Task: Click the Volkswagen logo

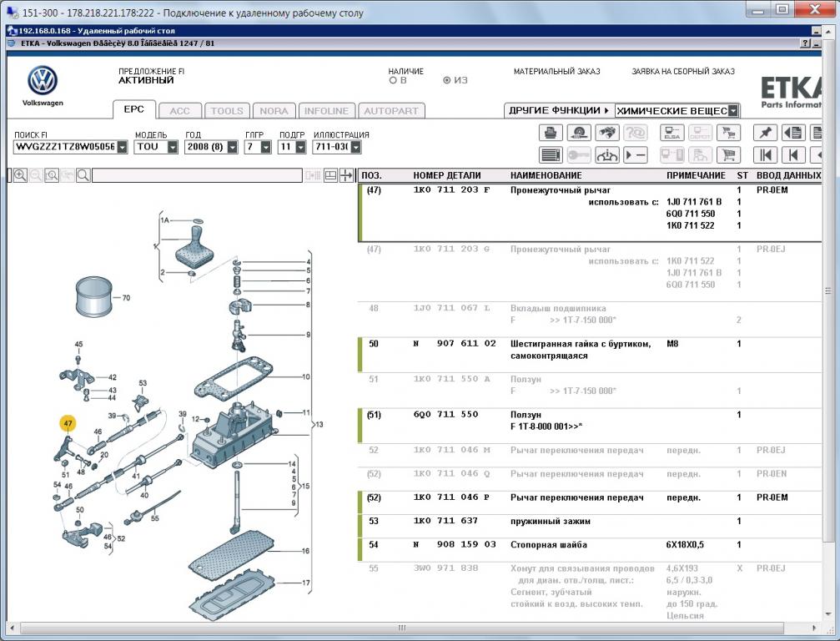Action: tap(43, 81)
